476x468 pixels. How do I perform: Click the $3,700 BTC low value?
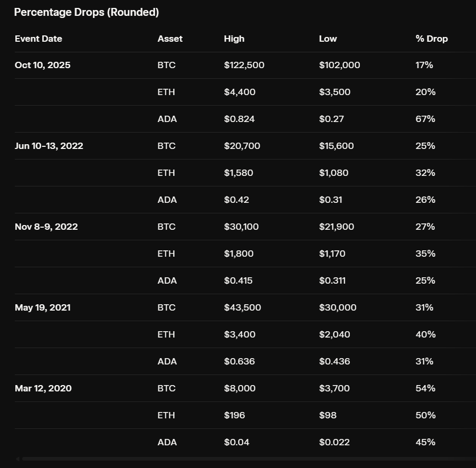334,389
